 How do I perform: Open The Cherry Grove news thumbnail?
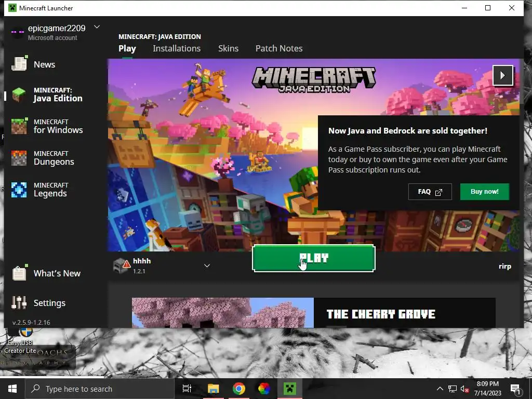222,312
